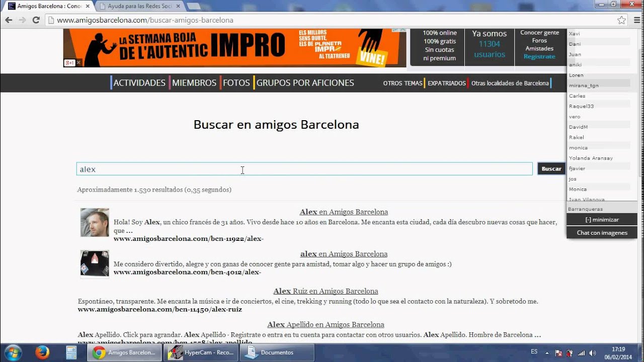Click the Registrate link
Viewport: 644px width, 362px height.
pos(539,56)
